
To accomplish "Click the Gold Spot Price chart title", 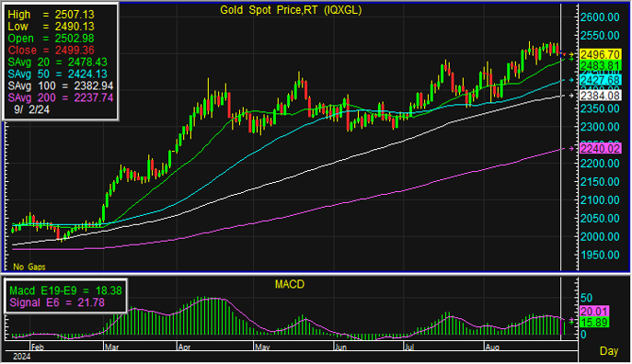I will (291, 10).
